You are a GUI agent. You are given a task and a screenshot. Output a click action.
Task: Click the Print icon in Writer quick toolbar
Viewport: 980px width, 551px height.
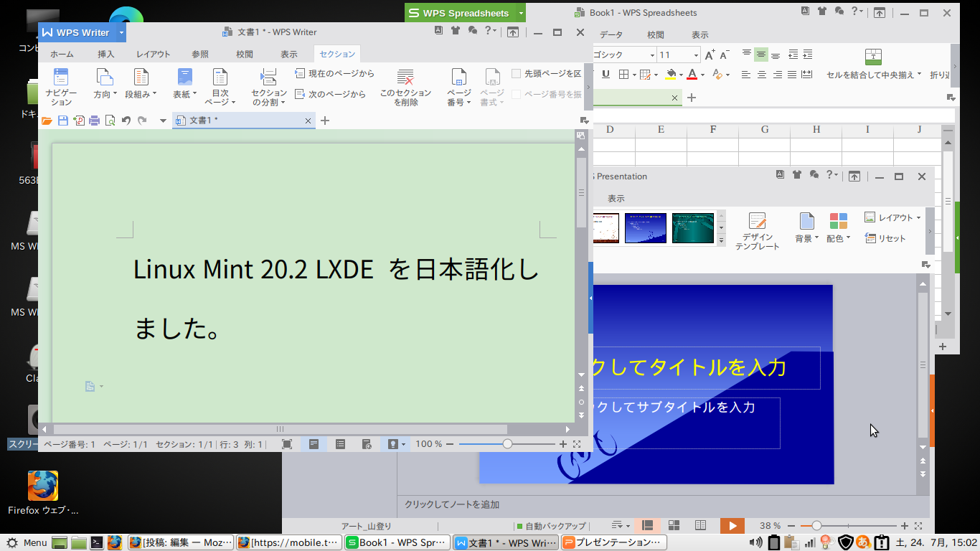click(x=94, y=121)
